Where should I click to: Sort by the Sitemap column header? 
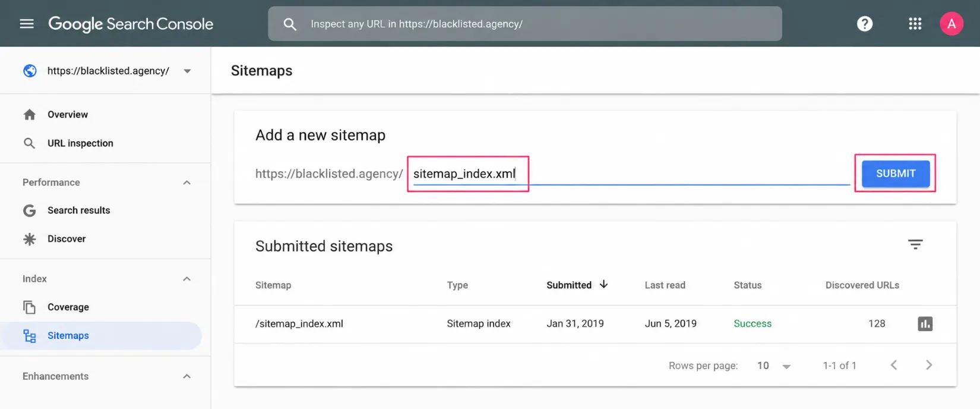click(273, 285)
